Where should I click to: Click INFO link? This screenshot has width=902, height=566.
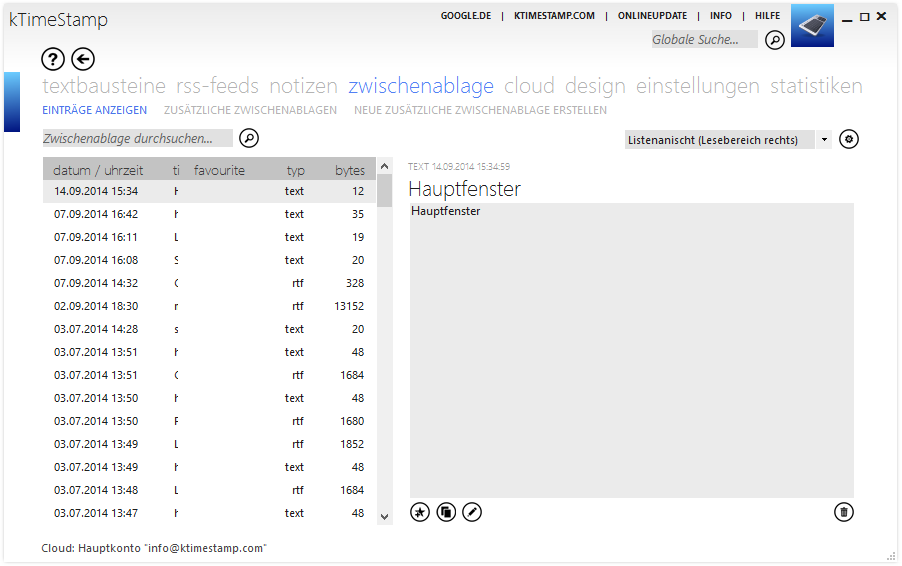pyautogui.click(x=721, y=16)
